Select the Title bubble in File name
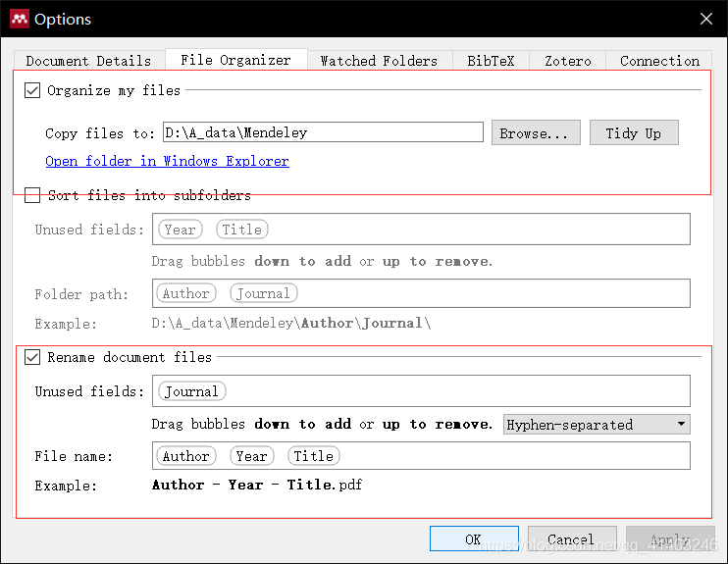Screen dimensions: 728x564 pos(313,456)
